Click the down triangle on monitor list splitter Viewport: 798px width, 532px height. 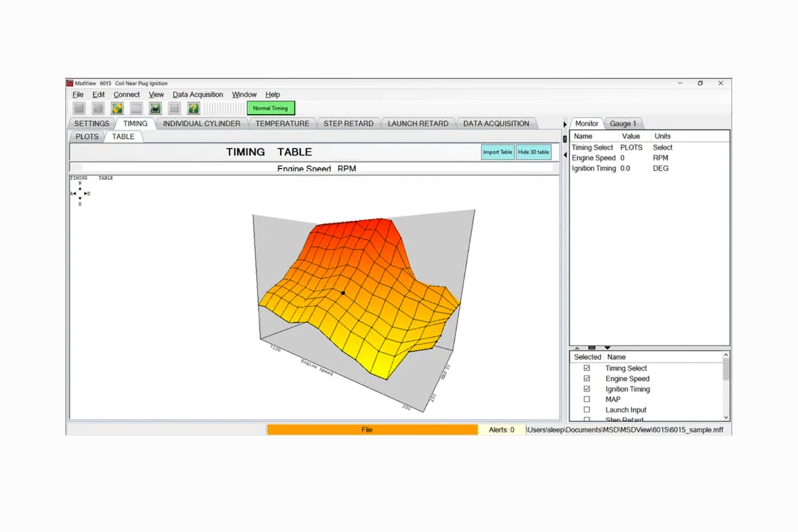607,347
